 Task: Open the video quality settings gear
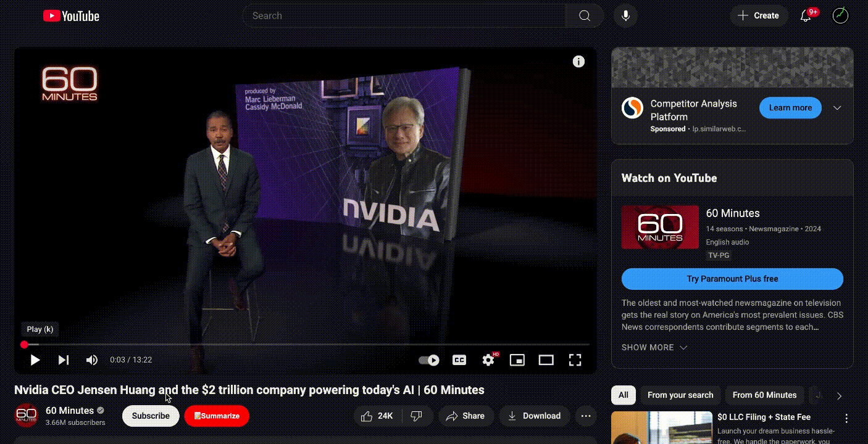tap(488, 360)
